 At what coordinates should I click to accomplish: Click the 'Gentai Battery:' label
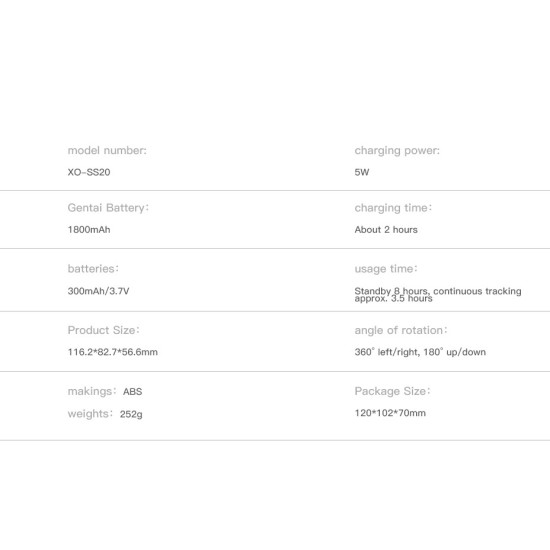coord(108,208)
